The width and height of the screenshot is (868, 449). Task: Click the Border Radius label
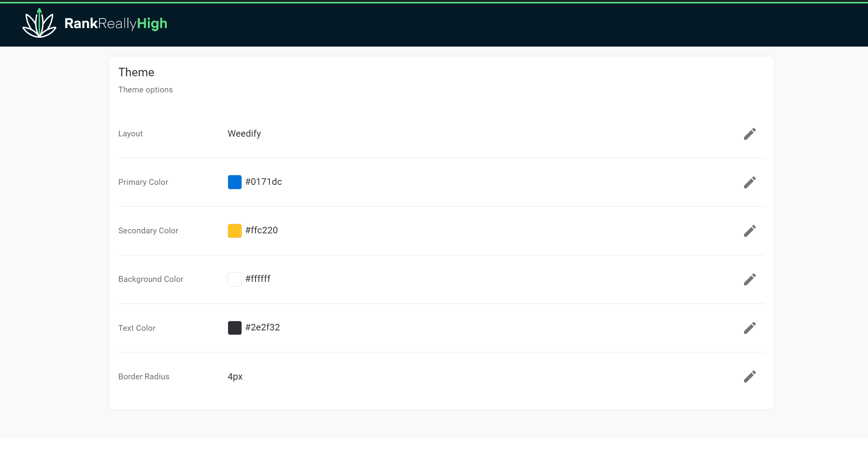pyautogui.click(x=144, y=377)
